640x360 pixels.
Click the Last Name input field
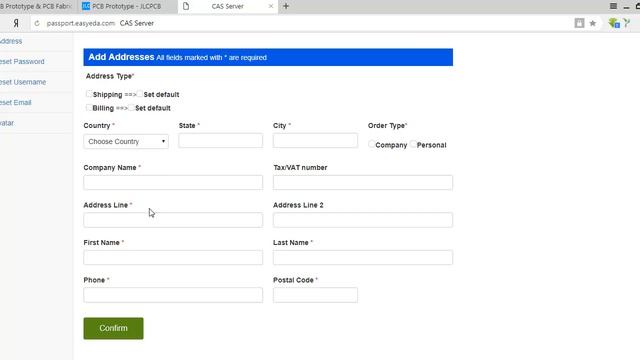pos(363,258)
